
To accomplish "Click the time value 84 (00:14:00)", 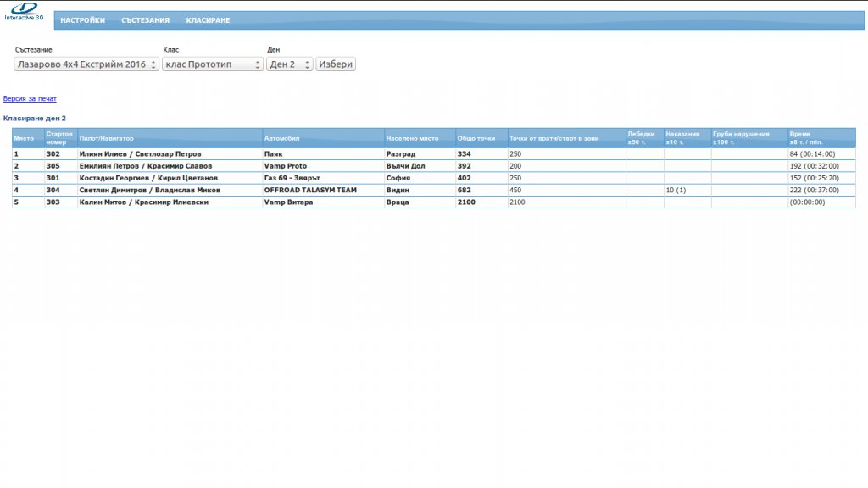I will [x=812, y=154].
